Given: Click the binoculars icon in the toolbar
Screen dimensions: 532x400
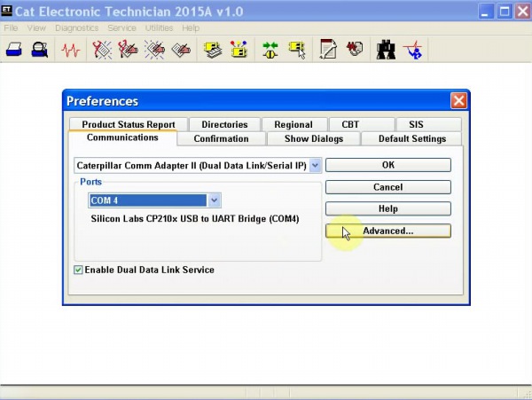Looking at the screenshot, I should point(385,50).
